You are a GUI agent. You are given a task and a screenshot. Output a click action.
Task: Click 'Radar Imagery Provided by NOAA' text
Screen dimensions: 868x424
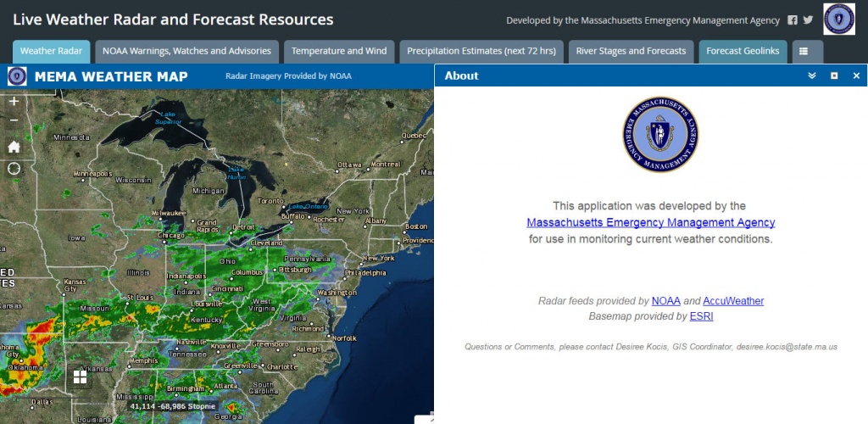pyautogui.click(x=288, y=76)
